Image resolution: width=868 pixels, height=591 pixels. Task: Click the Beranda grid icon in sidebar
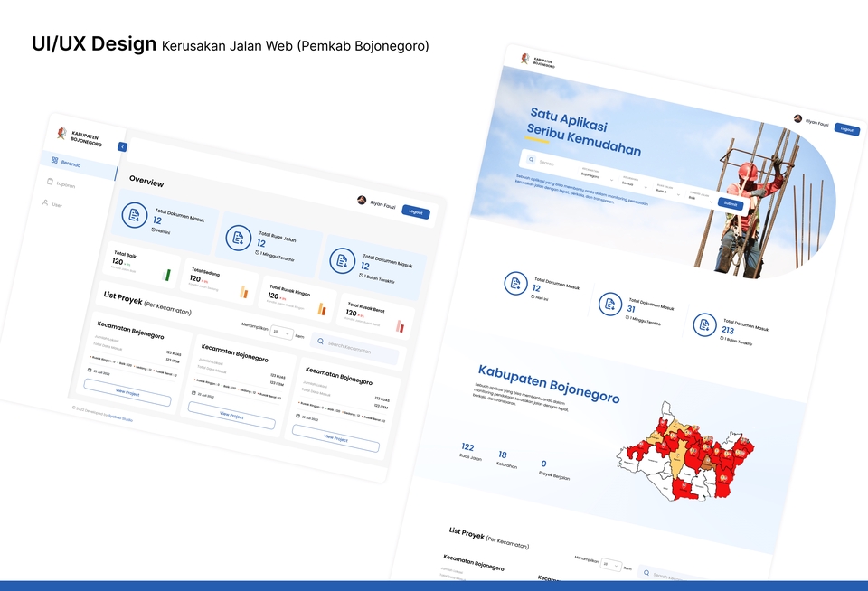(55, 160)
